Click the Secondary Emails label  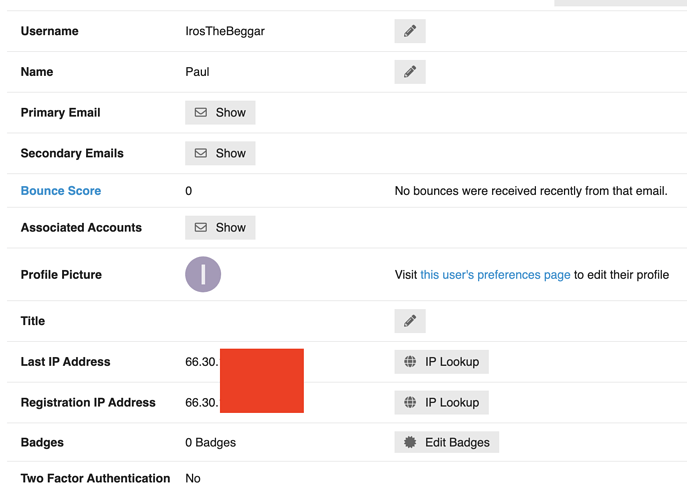click(72, 153)
